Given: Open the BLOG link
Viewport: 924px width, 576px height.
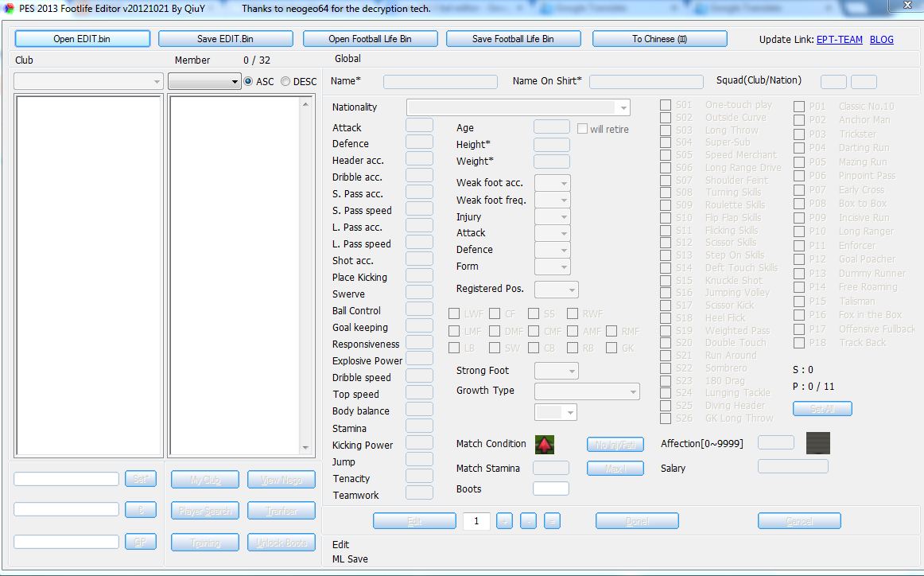Looking at the screenshot, I should [x=882, y=40].
